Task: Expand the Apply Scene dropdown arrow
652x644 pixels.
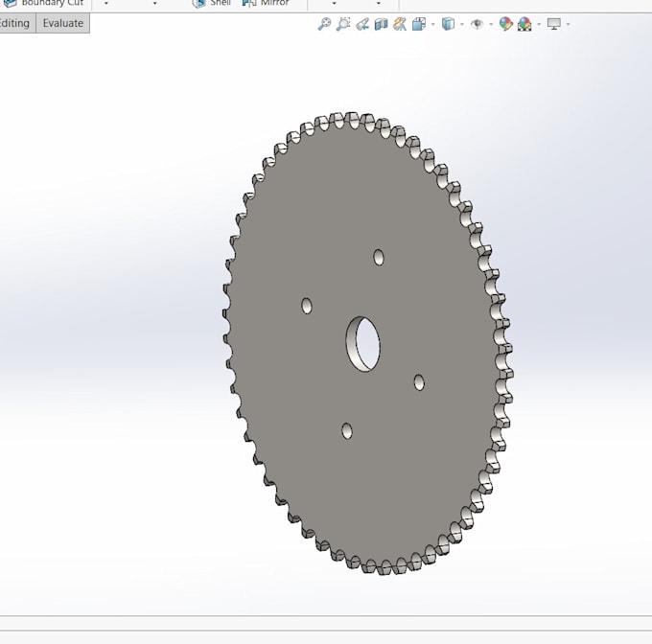Action: point(539,25)
